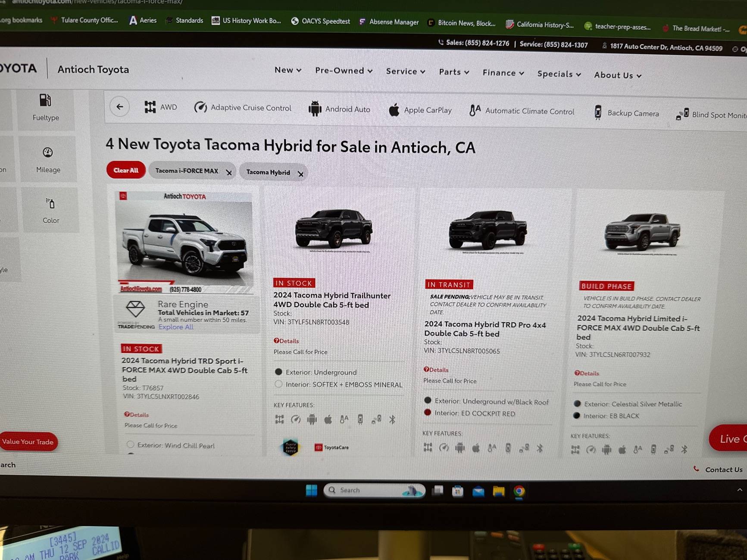Image resolution: width=747 pixels, height=560 pixels.
Task: Open the Tacoma Hybrid Limited i-FORCE MAX title
Action: pyautogui.click(x=638, y=327)
